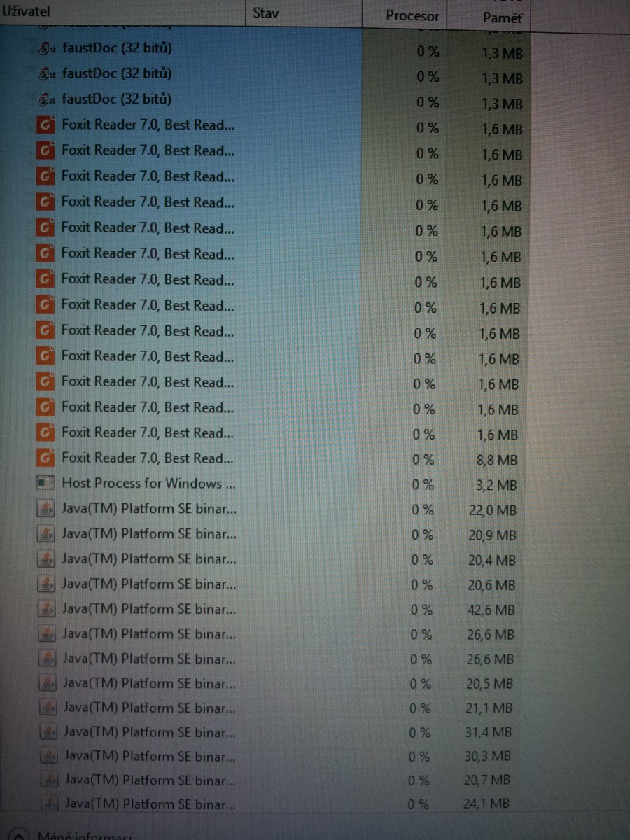
Task: Click the Foxit Reader icon using 8,8 MB
Action: pyautogui.click(x=45, y=458)
